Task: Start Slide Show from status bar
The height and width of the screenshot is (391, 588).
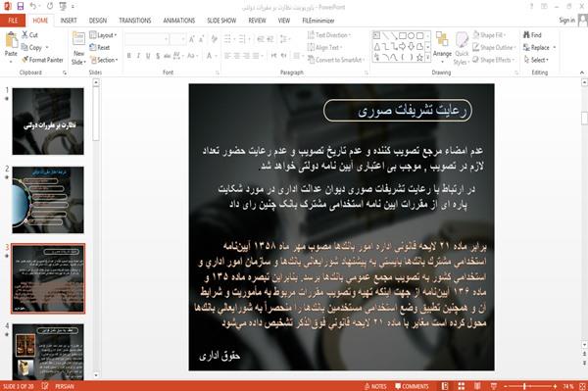Action: click(494, 386)
